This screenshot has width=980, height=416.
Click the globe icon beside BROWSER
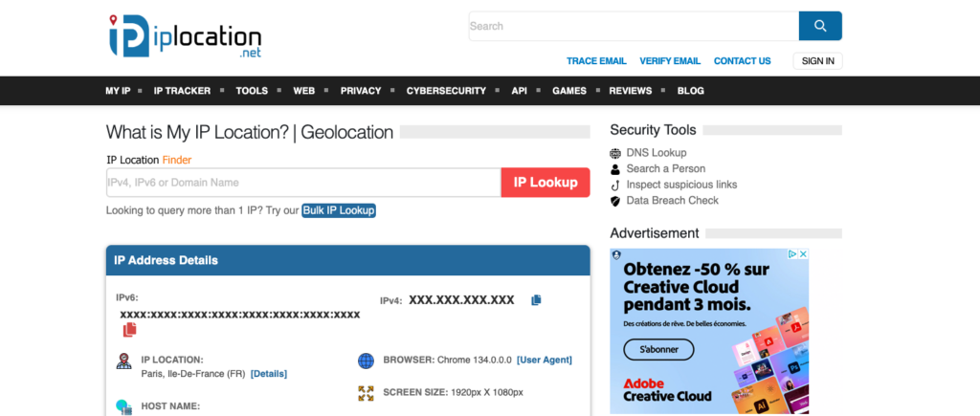pos(366,361)
